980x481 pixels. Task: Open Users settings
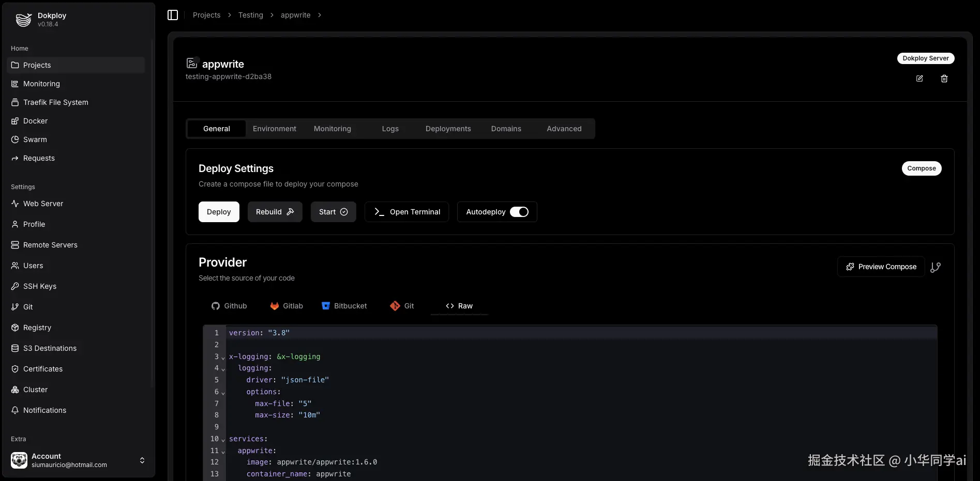[x=76, y=266]
